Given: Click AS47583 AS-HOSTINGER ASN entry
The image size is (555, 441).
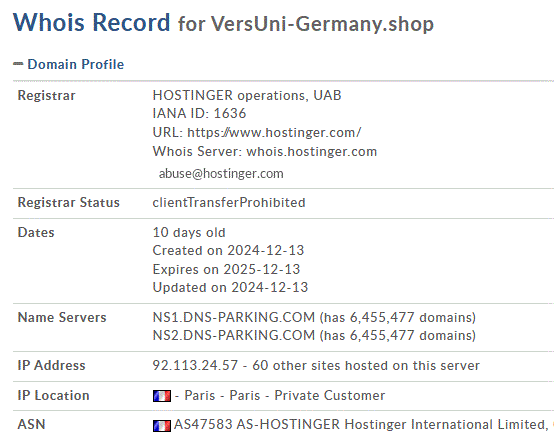Looking at the screenshot, I should (x=257, y=424).
